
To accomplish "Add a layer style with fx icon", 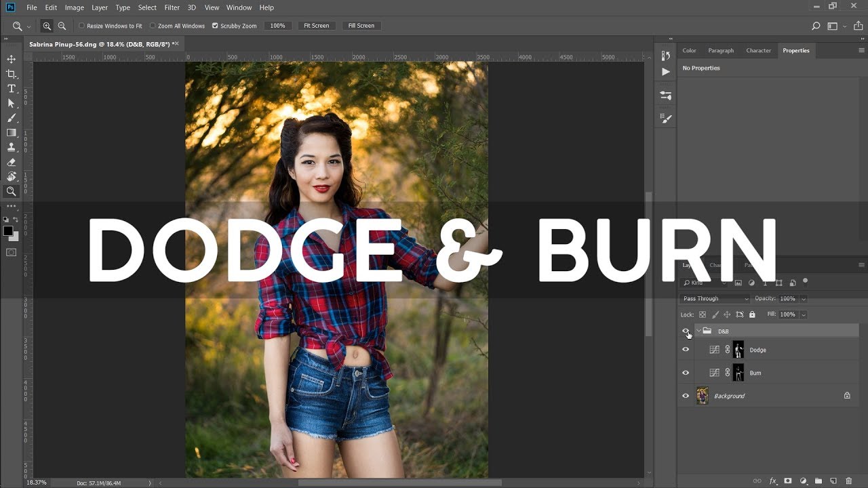I will pyautogui.click(x=772, y=481).
